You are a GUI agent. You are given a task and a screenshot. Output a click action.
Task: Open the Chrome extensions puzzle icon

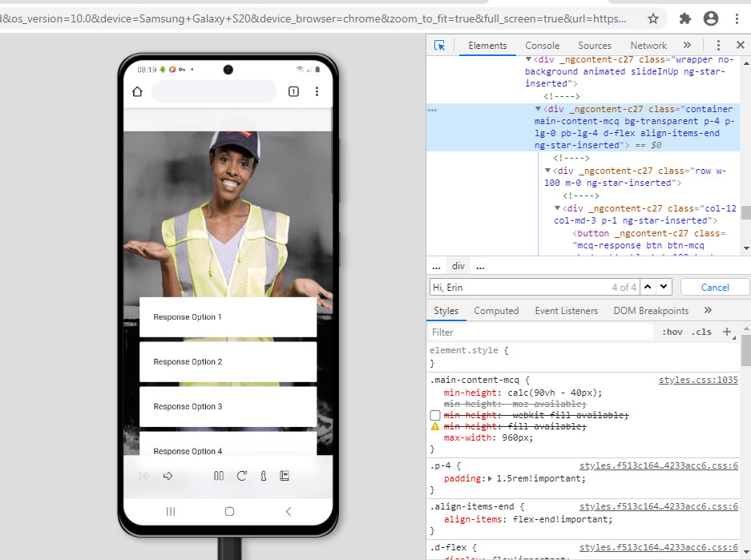[685, 18]
